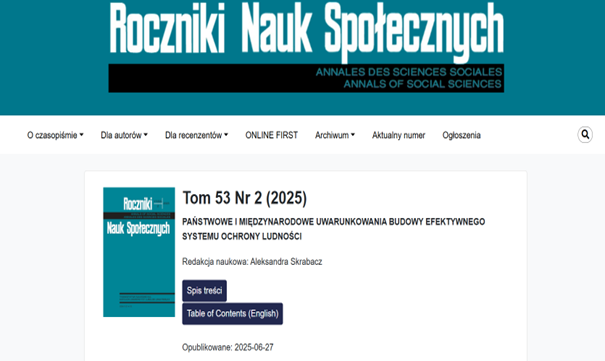Viewport: 605px width, 361px height.
Task: Go to ONLINE FIRST page
Action: point(272,135)
